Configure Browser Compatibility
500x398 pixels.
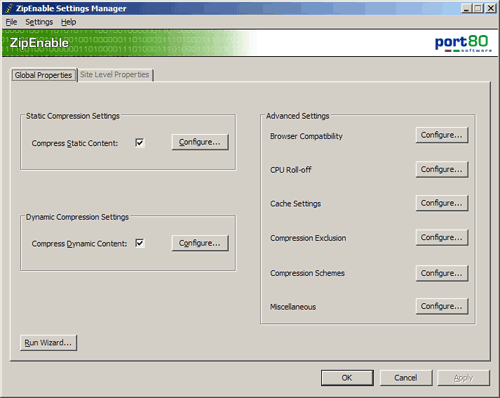[x=442, y=135]
